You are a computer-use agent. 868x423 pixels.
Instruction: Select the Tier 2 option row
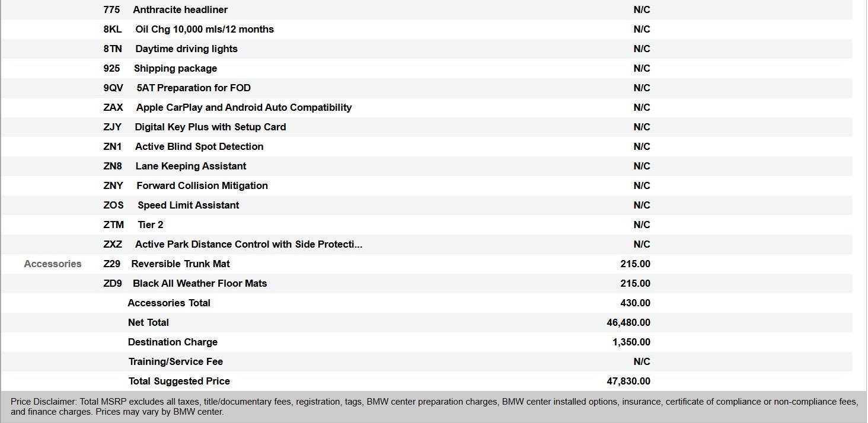tap(150, 225)
